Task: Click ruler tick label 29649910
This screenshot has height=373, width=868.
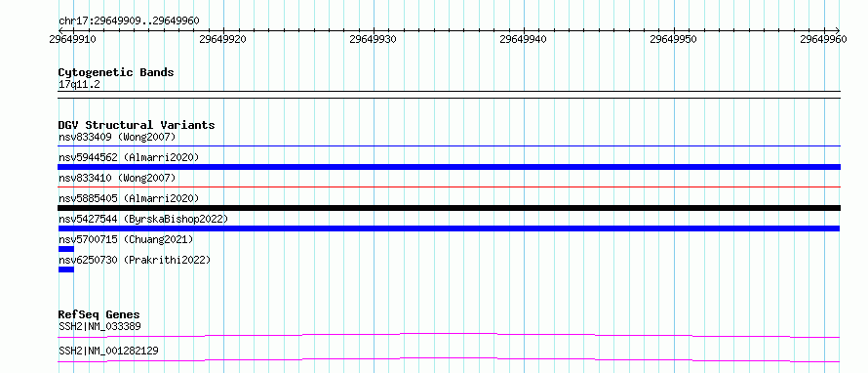Action: pyautogui.click(x=72, y=39)
